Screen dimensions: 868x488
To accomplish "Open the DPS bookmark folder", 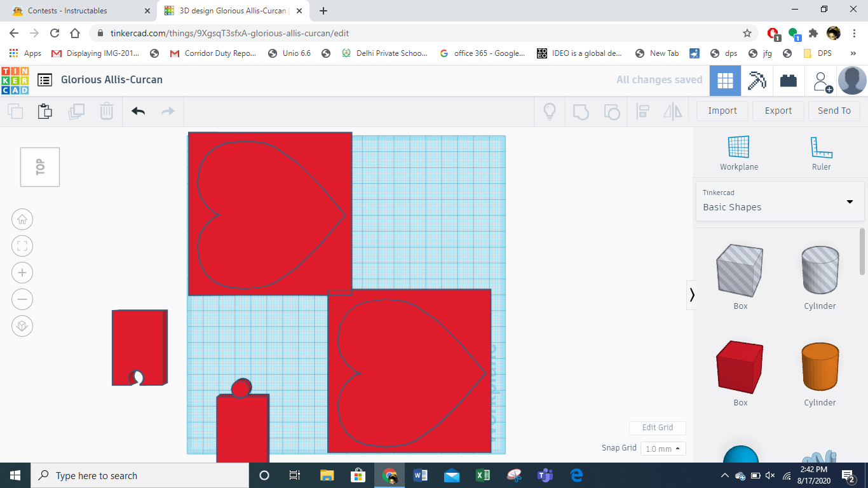I will [817, 53].
